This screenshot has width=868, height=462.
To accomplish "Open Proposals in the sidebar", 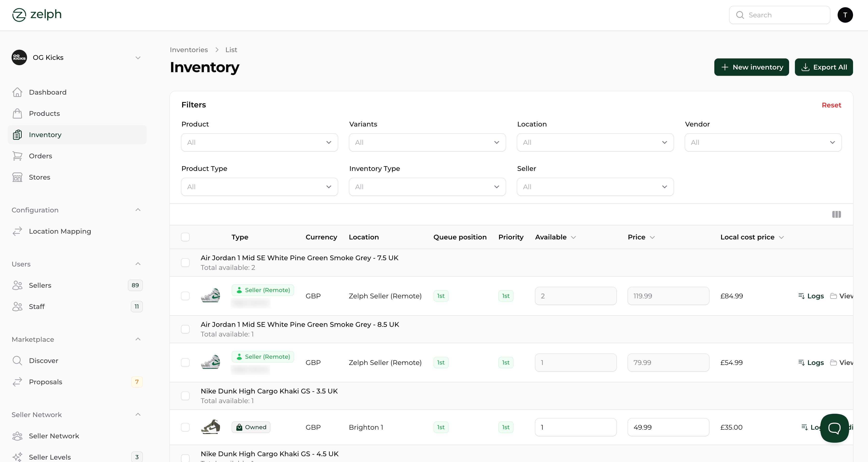I will (x=46, y=382).
